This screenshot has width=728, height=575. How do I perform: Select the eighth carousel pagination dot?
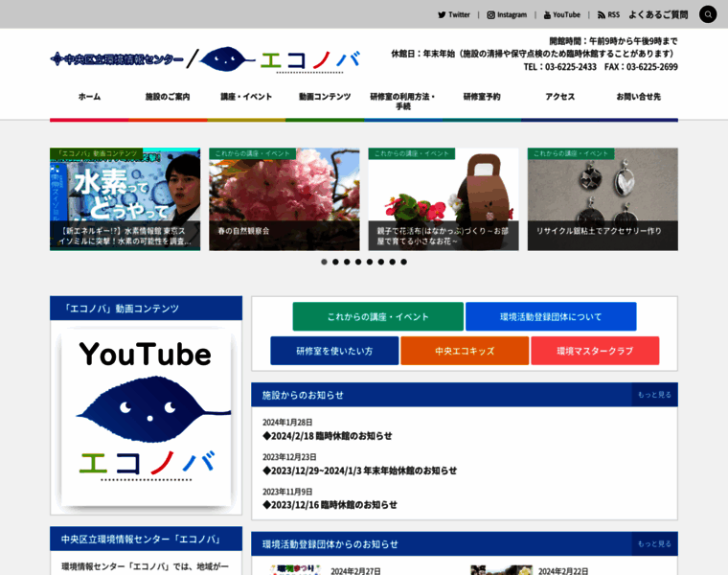pos(403,262)
